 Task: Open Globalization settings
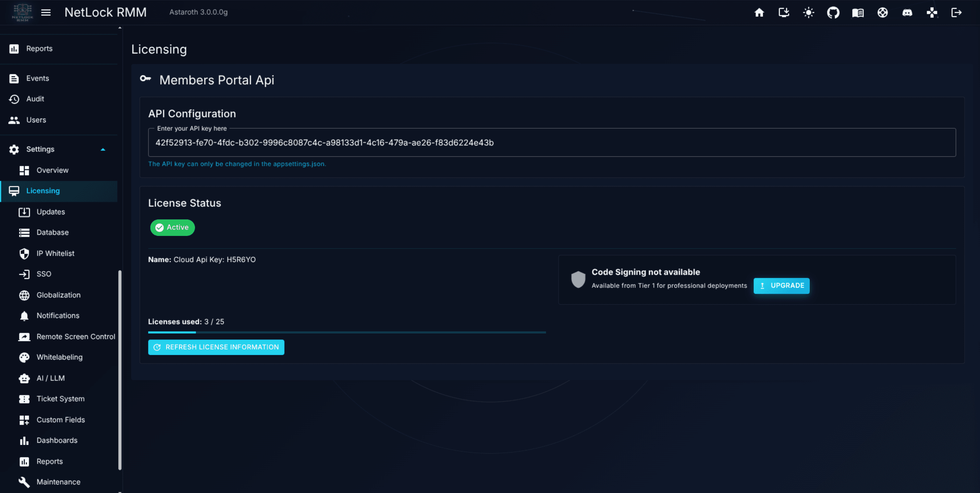[x=59, y=295]
